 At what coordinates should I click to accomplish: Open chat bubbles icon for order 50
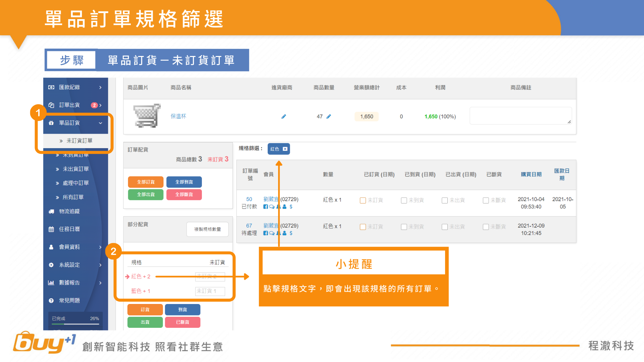(272, 207)
